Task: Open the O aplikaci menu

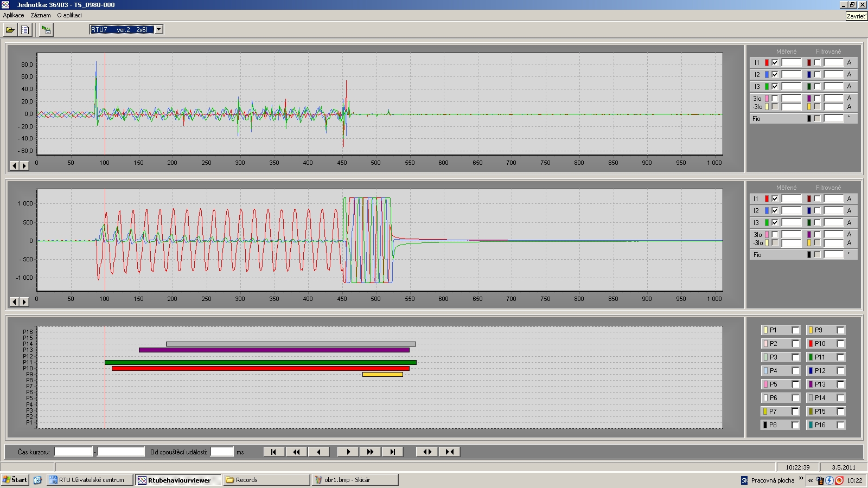Action: tap(69, 15)
